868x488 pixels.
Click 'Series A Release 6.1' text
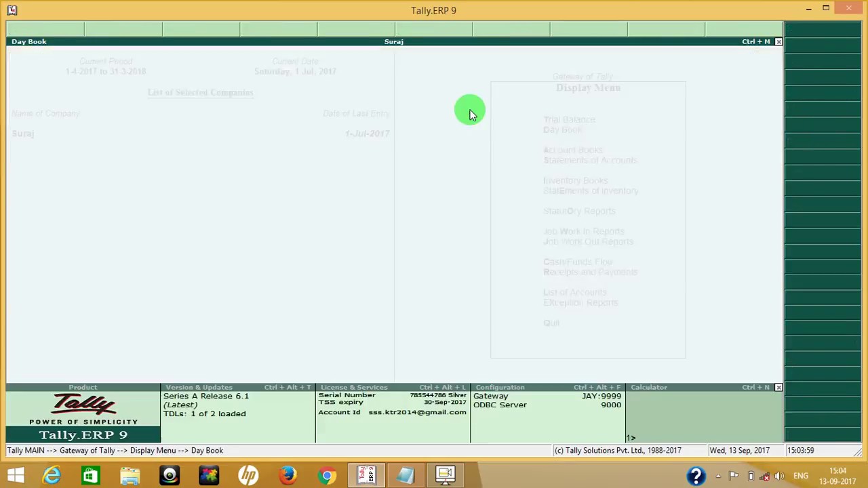(206, 396)
